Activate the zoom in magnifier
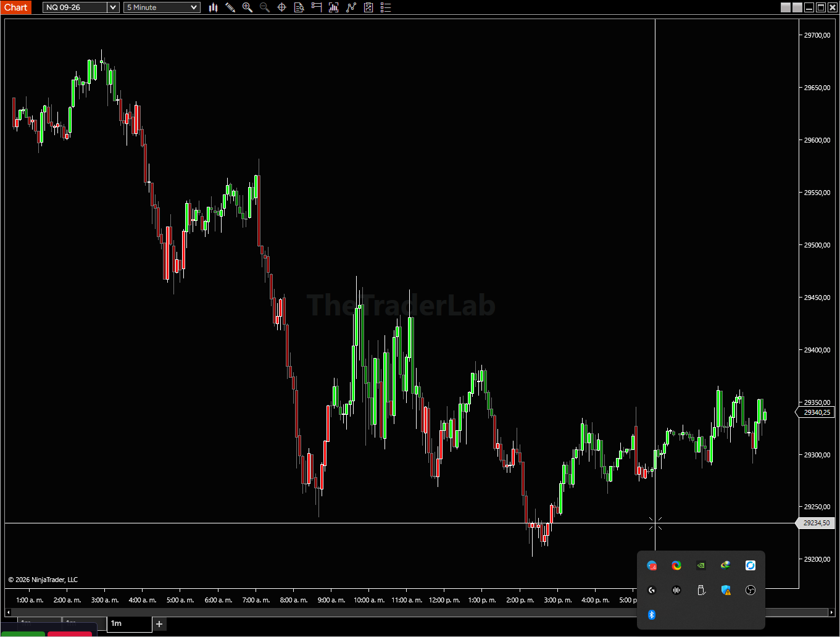 [x=247, y=7]
